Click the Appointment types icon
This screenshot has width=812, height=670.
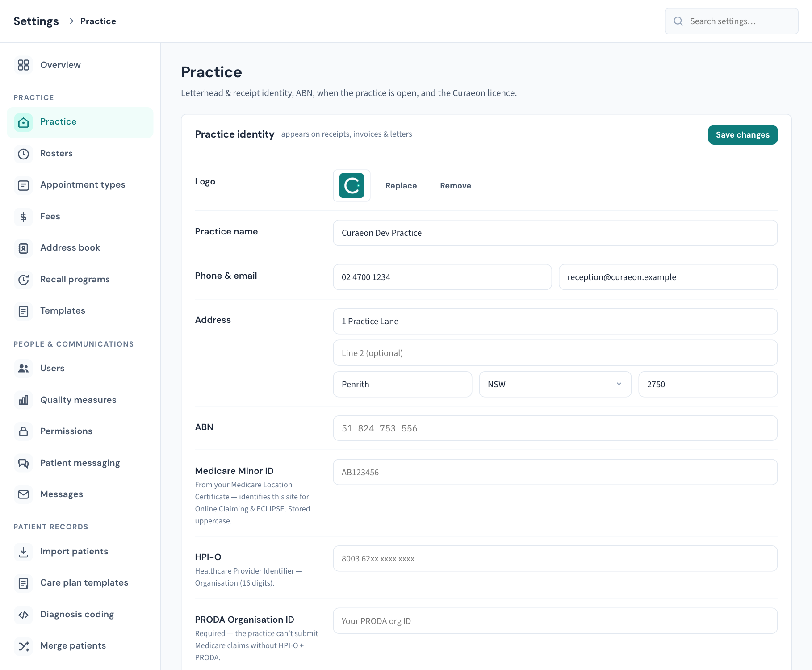tap(23, 185)
